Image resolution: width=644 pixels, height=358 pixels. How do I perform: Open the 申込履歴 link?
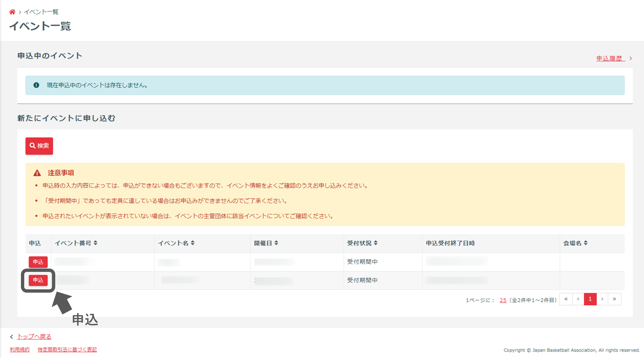(609, 59)
